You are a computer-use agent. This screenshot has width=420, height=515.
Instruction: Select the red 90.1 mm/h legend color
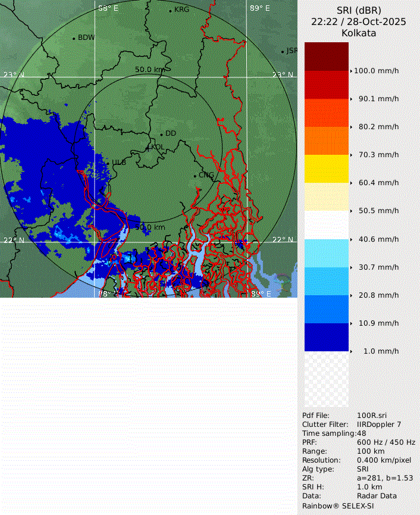coord(327,85)
